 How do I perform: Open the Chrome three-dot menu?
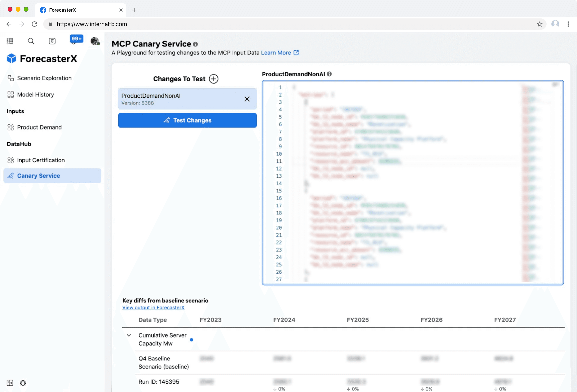[568, 24]
